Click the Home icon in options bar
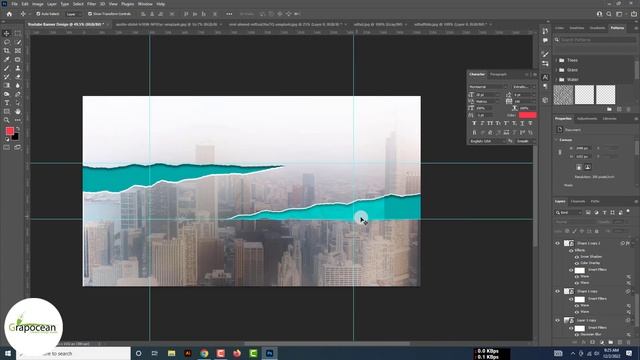 click(9, 14)
